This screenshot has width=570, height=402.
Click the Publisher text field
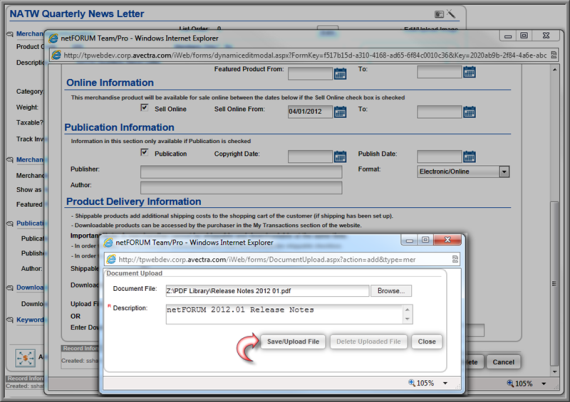click(x=241, y=172)
